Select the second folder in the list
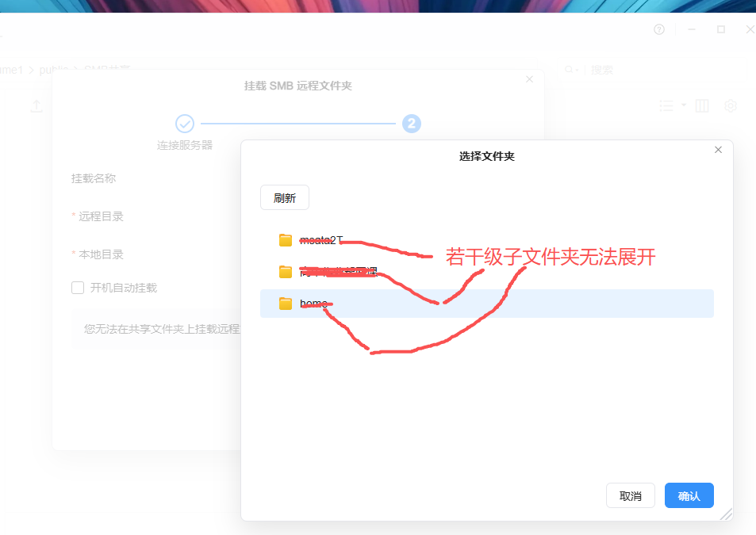 coord(487,272)
